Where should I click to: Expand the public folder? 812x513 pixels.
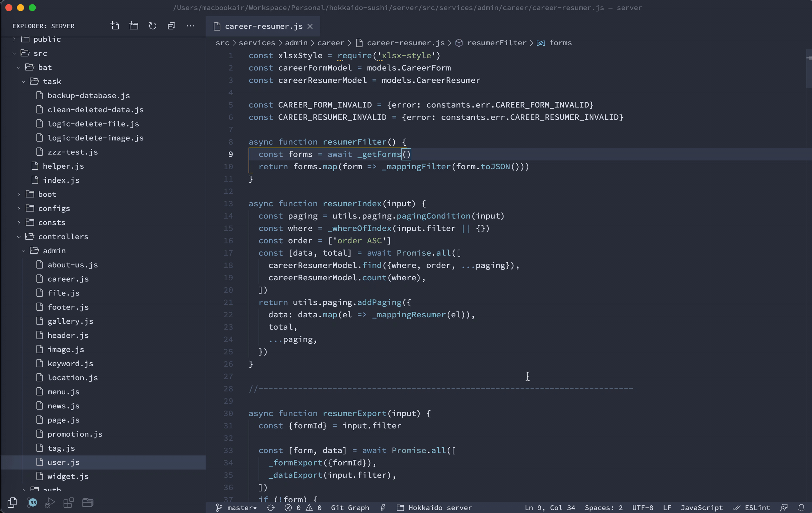pyautogui.click(x=47, y=39)
